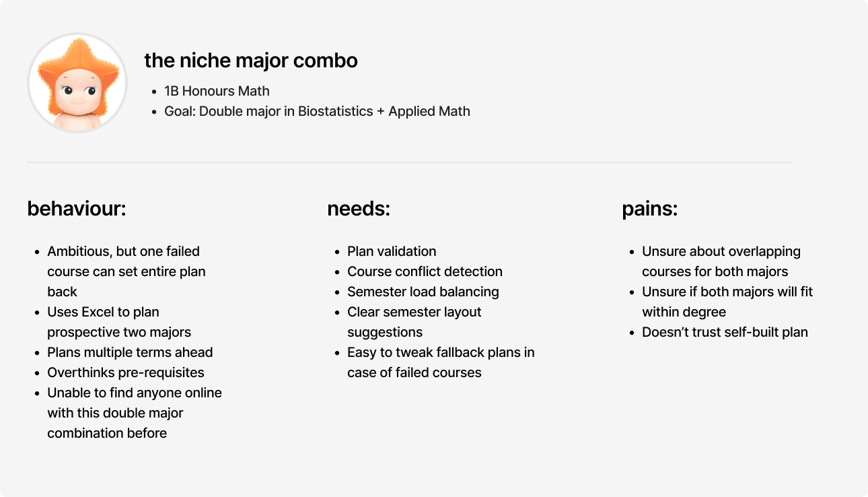Select the "pains:" heading
Screen dimensions: 868x497
(x=649, y=209)
